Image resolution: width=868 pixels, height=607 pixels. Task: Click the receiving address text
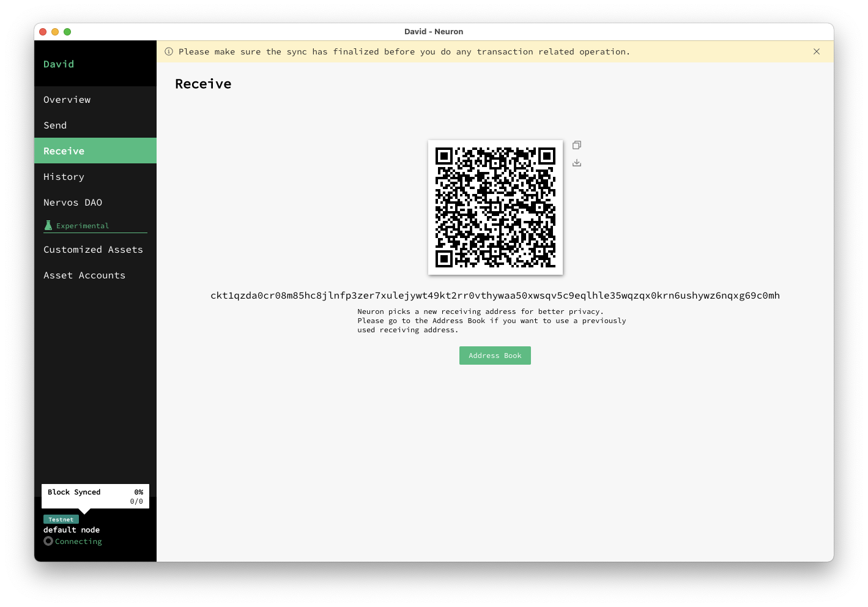(495, 296)
